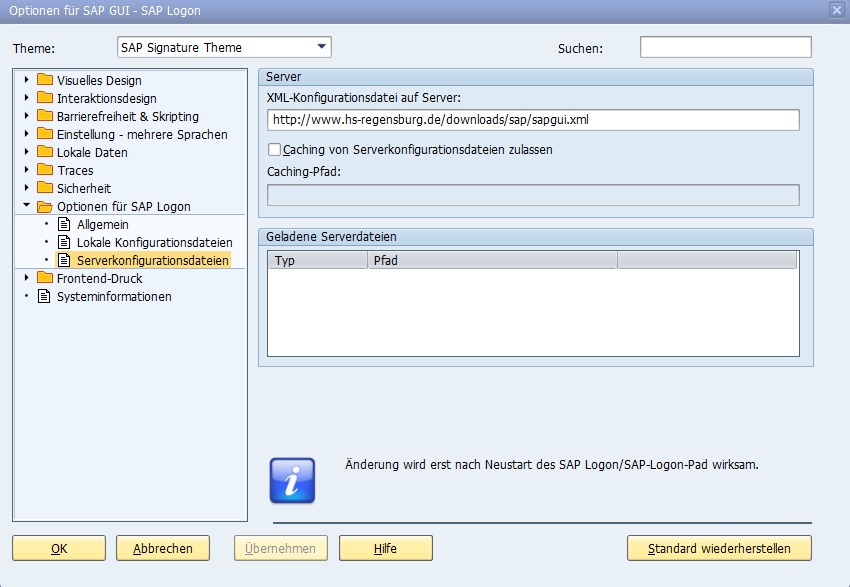The width and height of the screenshot is (850, 587).
Task: Select the Barrierefreiheit & Skripting entry
Action: pyautogui.click(x=127, y=116)
